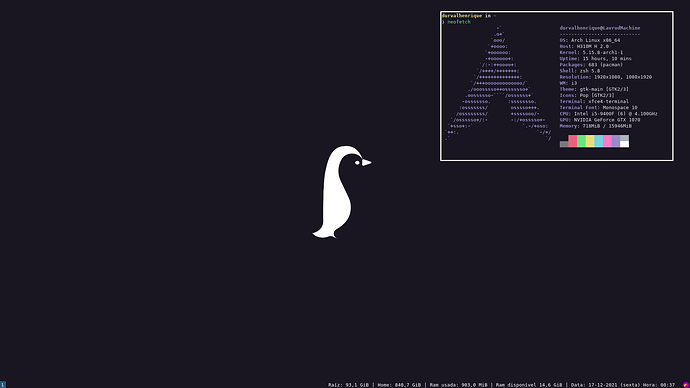
Task: Click the 'GPU: NVIDIA GeForce GTX 1070' line
Action: click(x=600, y=120)
